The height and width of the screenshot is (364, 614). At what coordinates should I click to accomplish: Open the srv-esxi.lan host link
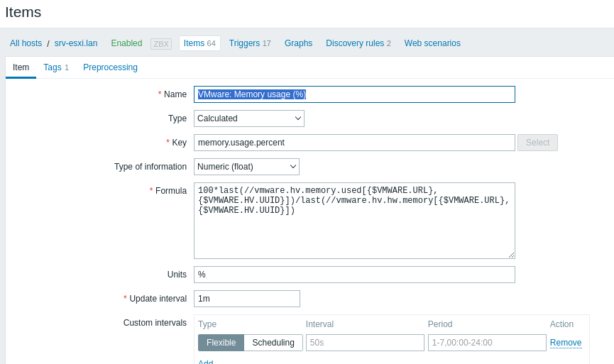click(x=76, y=43)
